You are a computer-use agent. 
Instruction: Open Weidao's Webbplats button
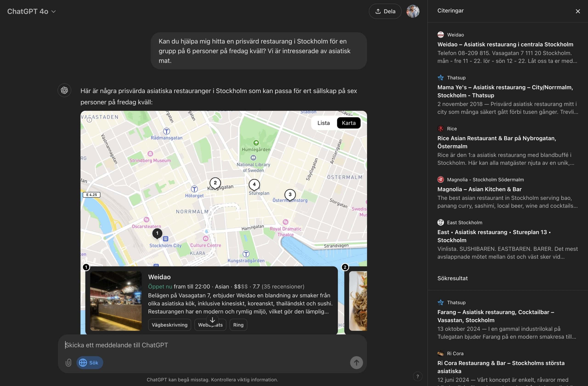[210, 325]
